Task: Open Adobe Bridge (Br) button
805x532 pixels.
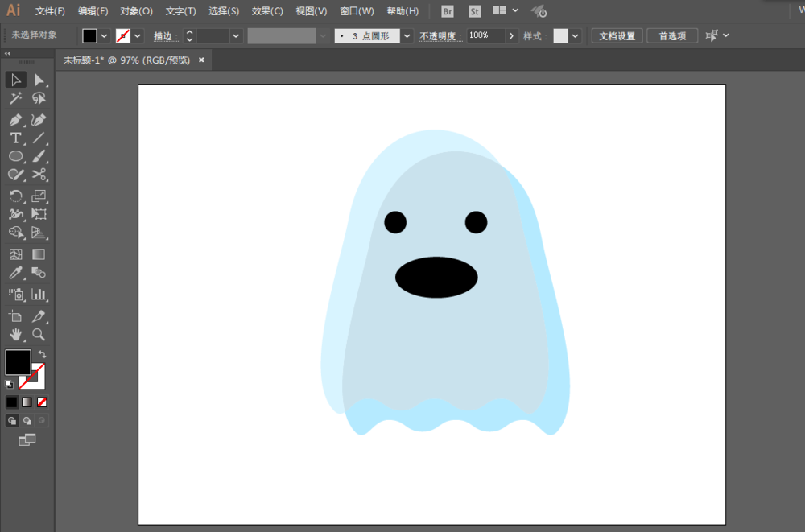Action: pyautogui.click(x=447, y=11)
